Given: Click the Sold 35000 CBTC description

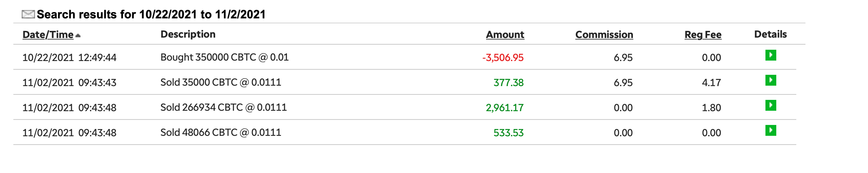Looking at the screenshot, I should [x=221, y=82].
